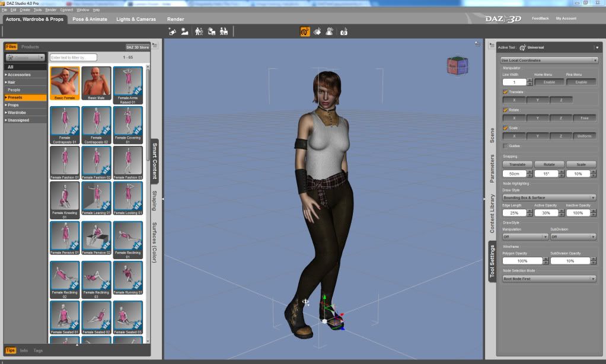Toggle the Translate X axis button
Image resolution: width=606 pixels, height=364 pixels.
[x=514, y=100]
